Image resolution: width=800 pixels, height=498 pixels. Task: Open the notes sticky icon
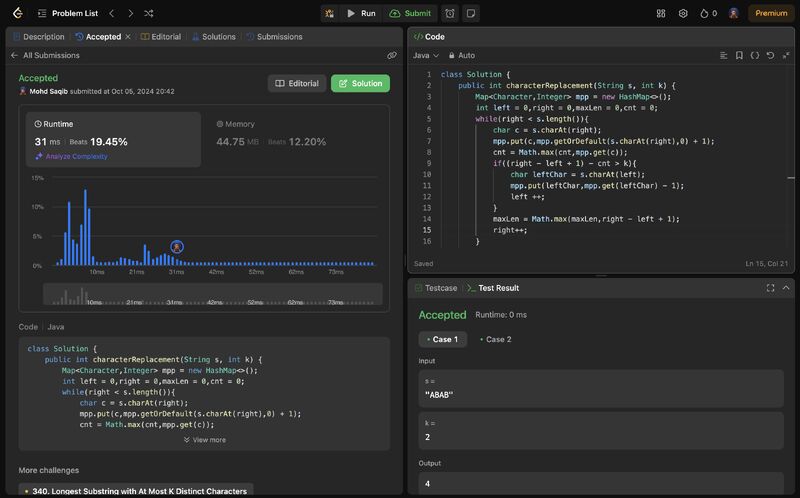[x=471, y=13]
